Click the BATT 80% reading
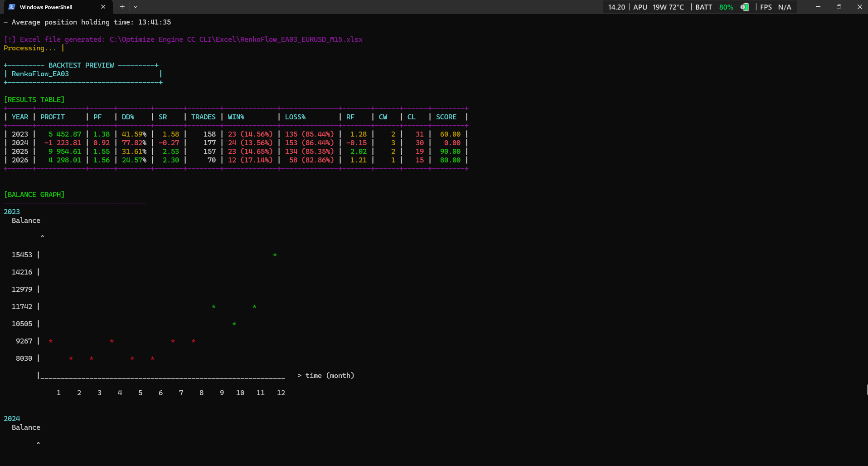Viewport: 868px width, 466px height. point(714,7)
